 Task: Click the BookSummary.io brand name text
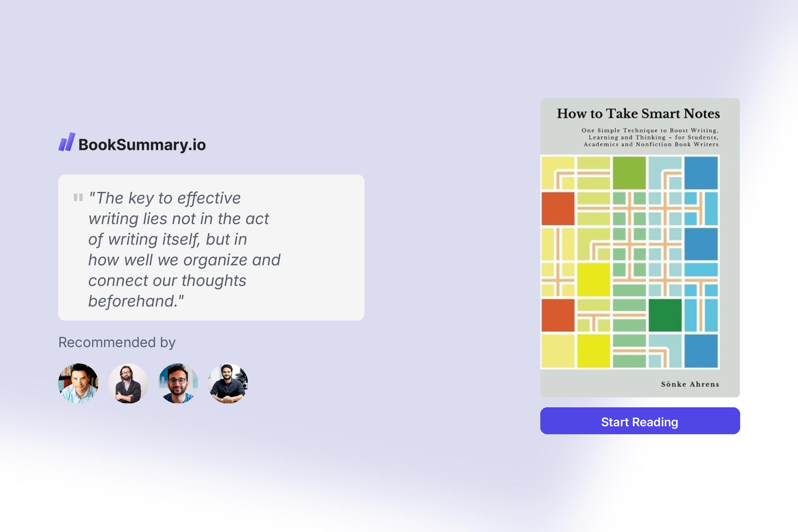click(142, 145)
